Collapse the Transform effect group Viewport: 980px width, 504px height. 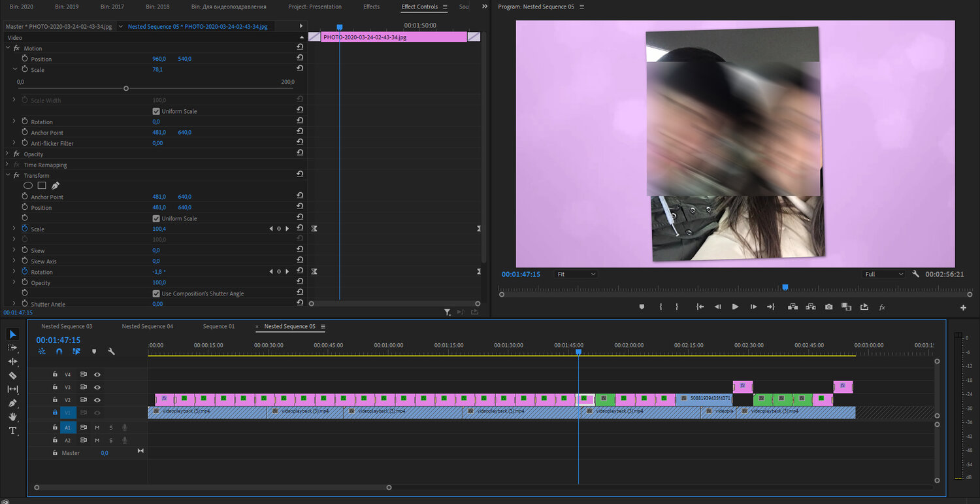click(x=7, y=175)
